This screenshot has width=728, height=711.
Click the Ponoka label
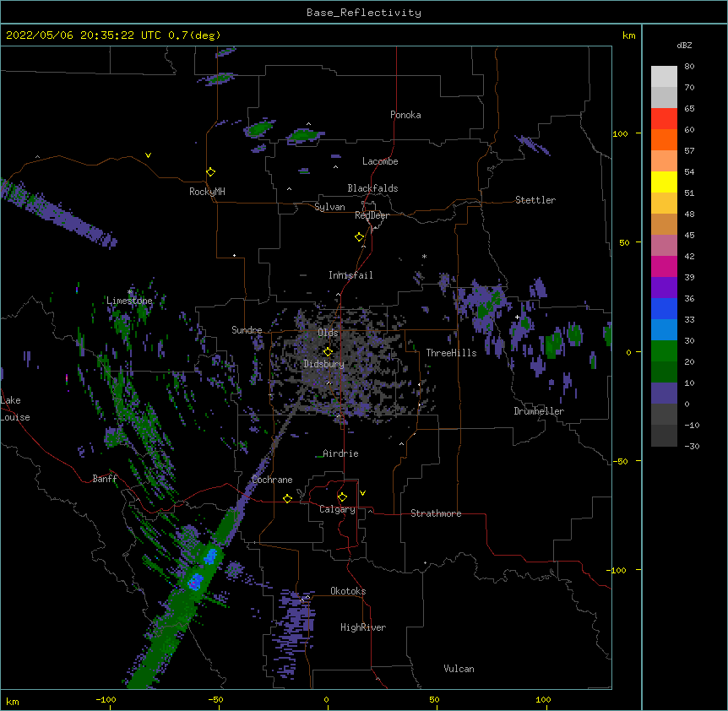[x=405, y=115]
